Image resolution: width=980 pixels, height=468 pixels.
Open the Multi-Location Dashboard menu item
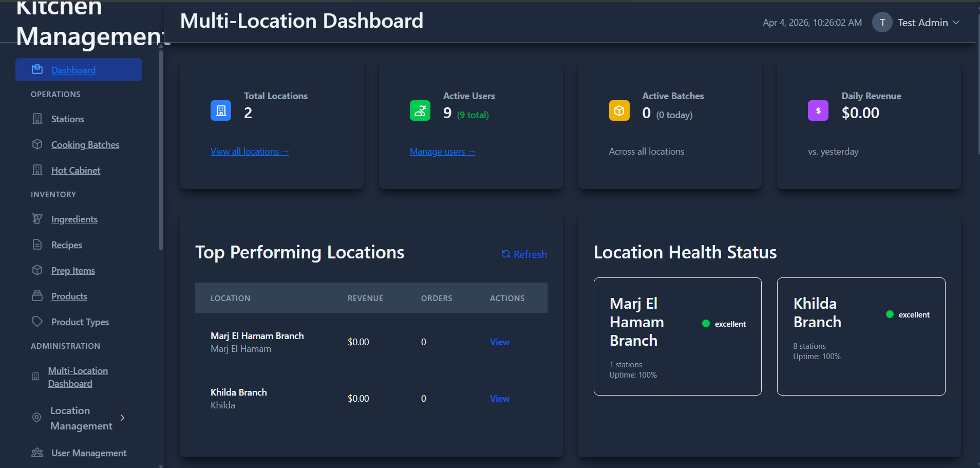click(x=78, y=377)
